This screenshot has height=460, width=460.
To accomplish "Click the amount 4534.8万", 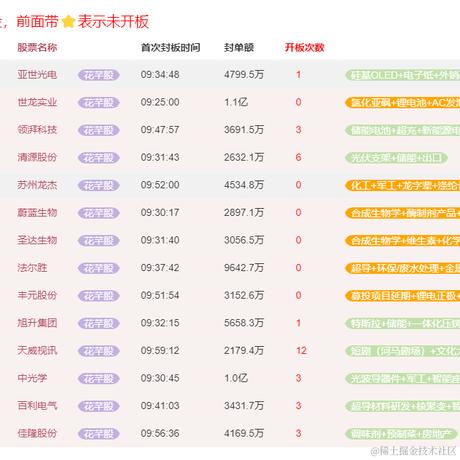I will 244,185.
